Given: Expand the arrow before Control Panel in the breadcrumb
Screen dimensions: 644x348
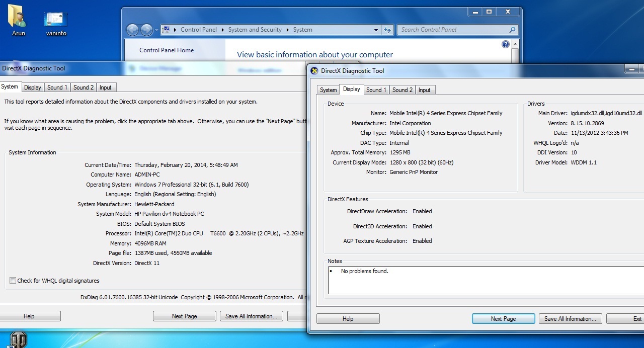Looking at the screenshot, I should coord(175,30).
